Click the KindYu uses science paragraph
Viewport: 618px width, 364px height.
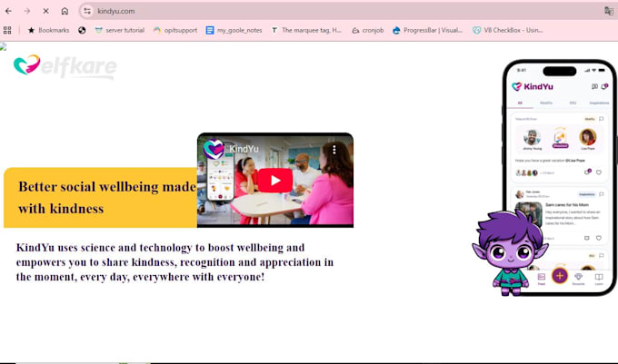(x=174, y=262)
